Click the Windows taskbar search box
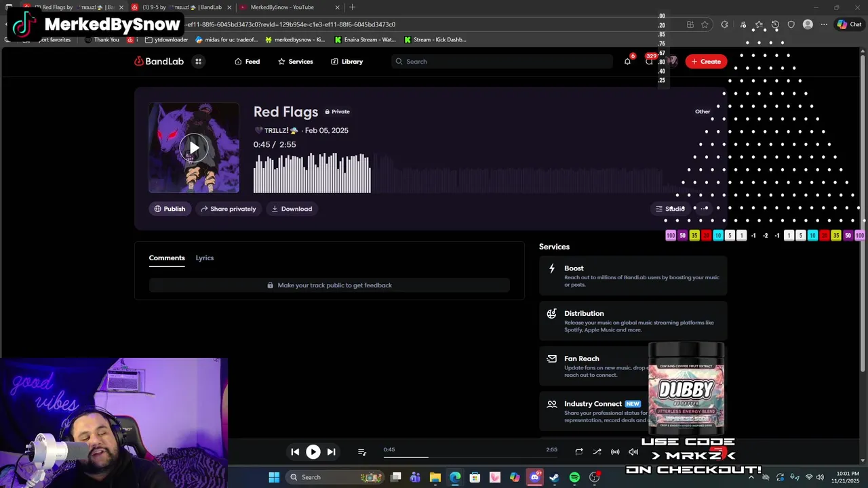The height and width of the screenshot is (488, 868). pos(336,477)
